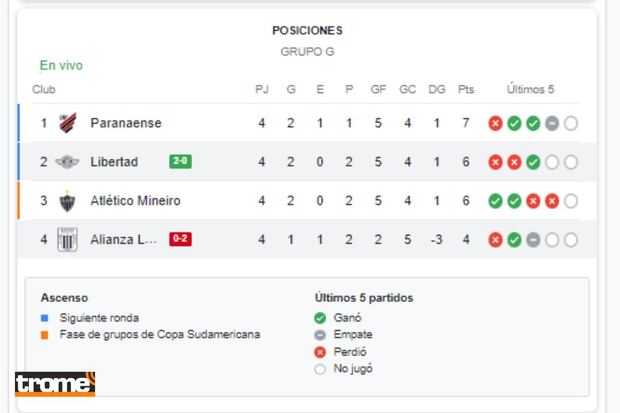Image resolution: width=620 pixels, height=413 pixels.
Task: Click the green 2-0 live score badge
Action: pos(180,161)
